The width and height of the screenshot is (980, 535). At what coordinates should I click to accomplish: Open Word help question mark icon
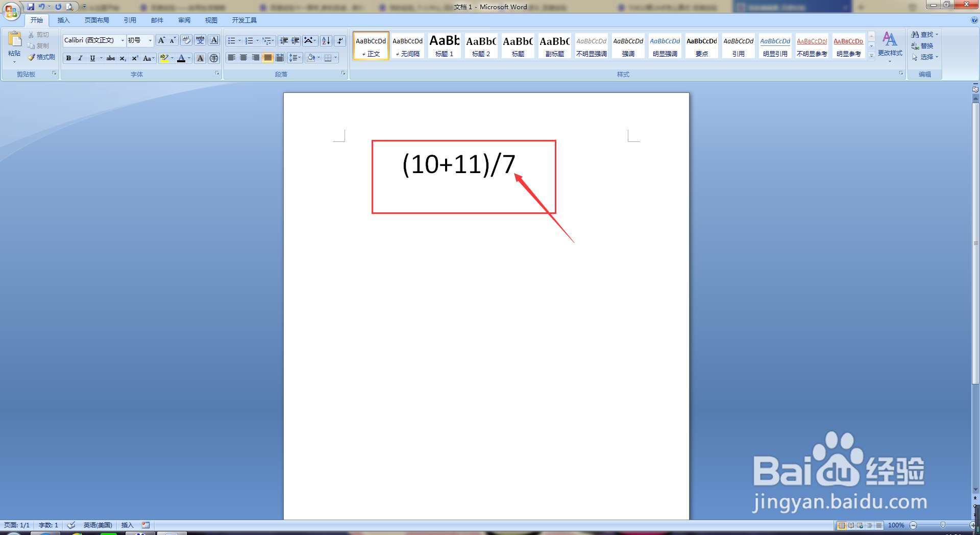974,20
